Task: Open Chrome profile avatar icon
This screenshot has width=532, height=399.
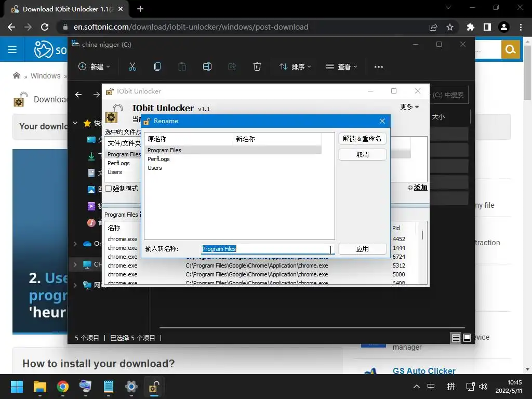Action: [x=504, y=27]
